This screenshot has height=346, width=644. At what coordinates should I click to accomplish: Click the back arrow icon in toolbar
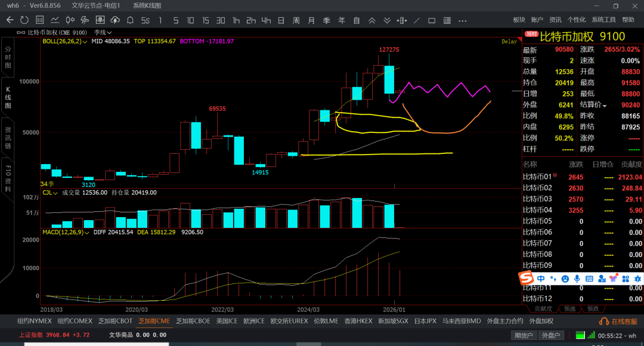click(10, 20)
